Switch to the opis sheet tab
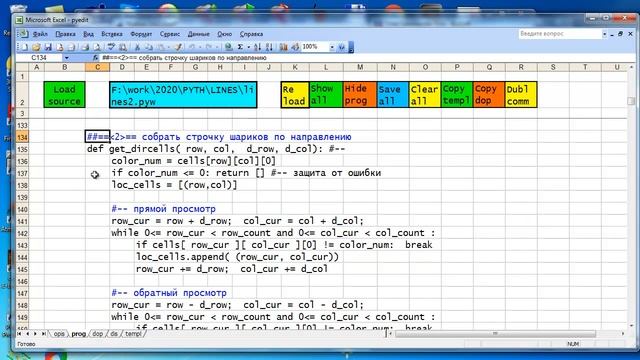This screenshot has width=640, height=360. [59, 334]
